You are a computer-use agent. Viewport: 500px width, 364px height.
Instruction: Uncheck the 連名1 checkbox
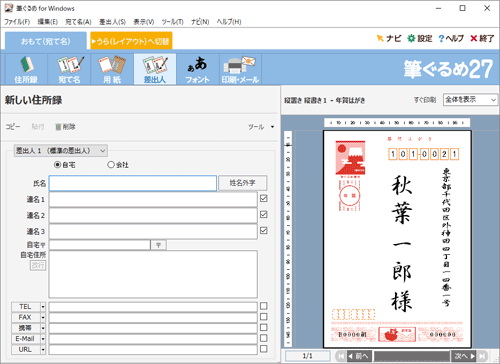[x=264, y=198]
